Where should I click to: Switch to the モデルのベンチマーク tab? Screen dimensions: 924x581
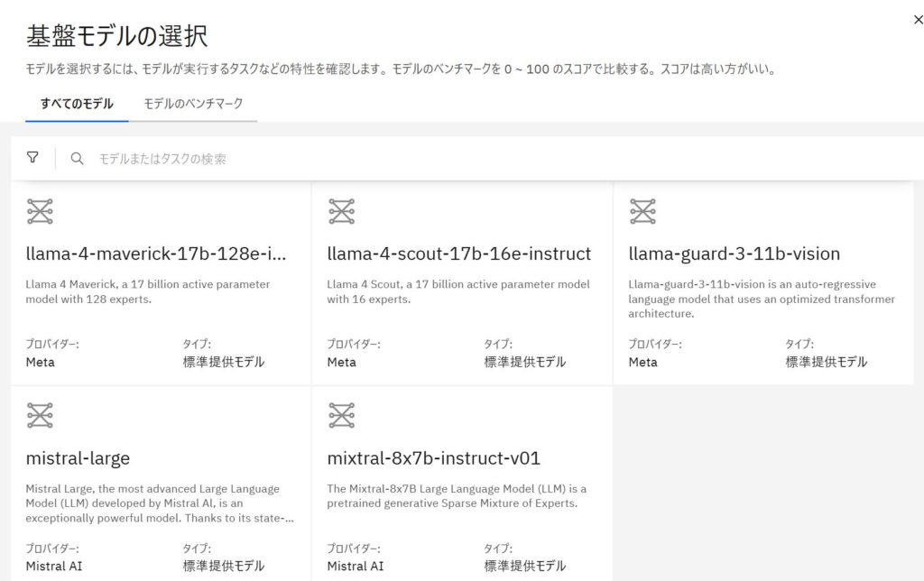(193, 104)
